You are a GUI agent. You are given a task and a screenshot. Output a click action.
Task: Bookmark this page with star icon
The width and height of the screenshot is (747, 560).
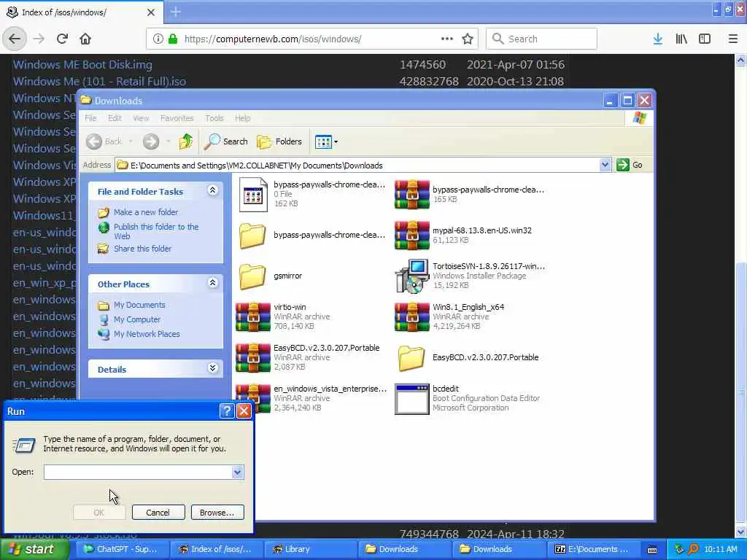(x=468, y=39)
